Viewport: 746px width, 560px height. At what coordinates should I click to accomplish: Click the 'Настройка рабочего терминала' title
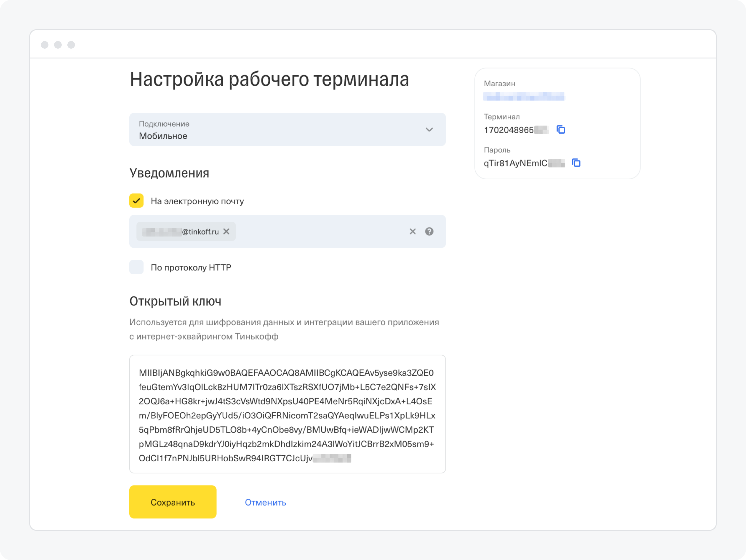[x=269, y=79]
